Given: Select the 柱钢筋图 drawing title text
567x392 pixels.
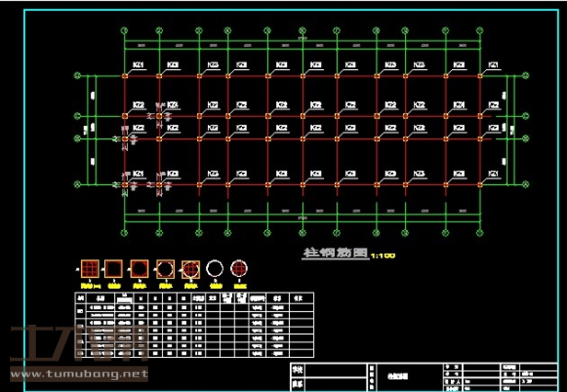Looking at the screenshot, I should tap(335, 251).
